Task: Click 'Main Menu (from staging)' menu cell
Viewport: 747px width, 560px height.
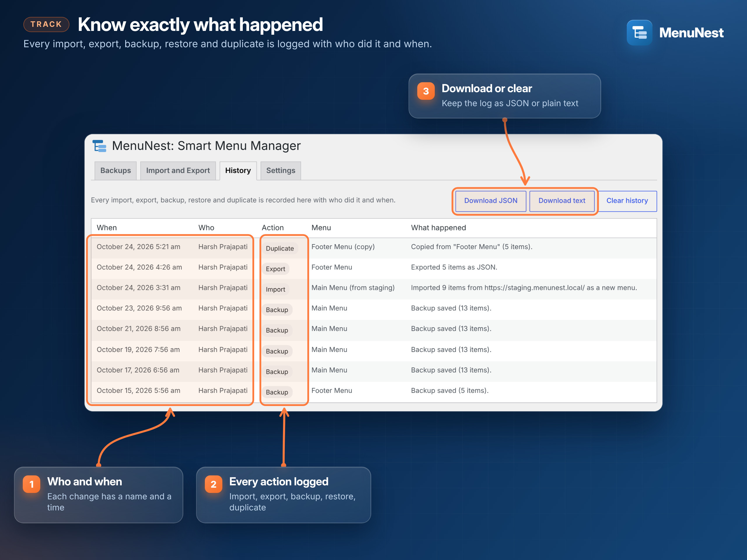Action: [x=353, y=288]
